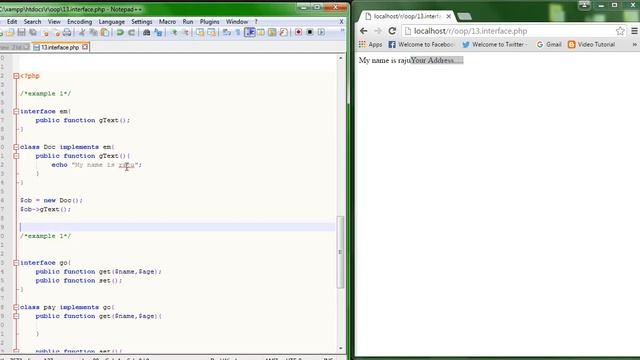Screen dimensions: 640x360
Task: Click the Copy toolbar icon
Action: tap(93, 32)
